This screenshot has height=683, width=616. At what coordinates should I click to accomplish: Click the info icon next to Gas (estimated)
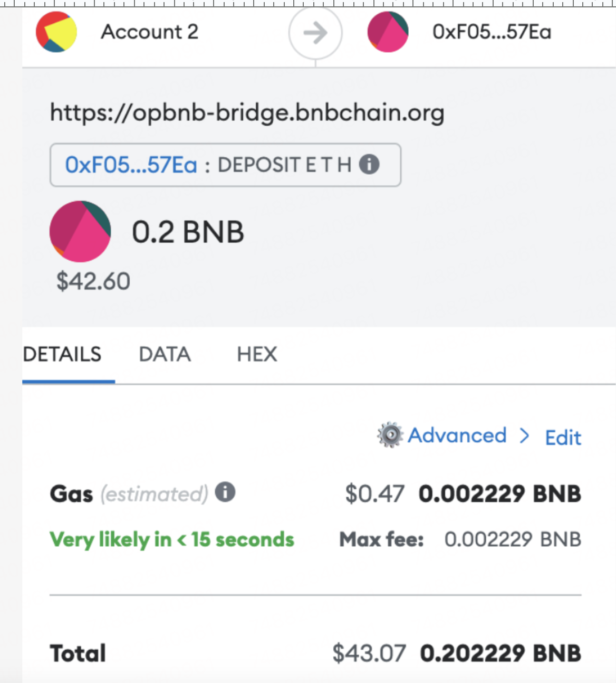click(x=225, y=492)
